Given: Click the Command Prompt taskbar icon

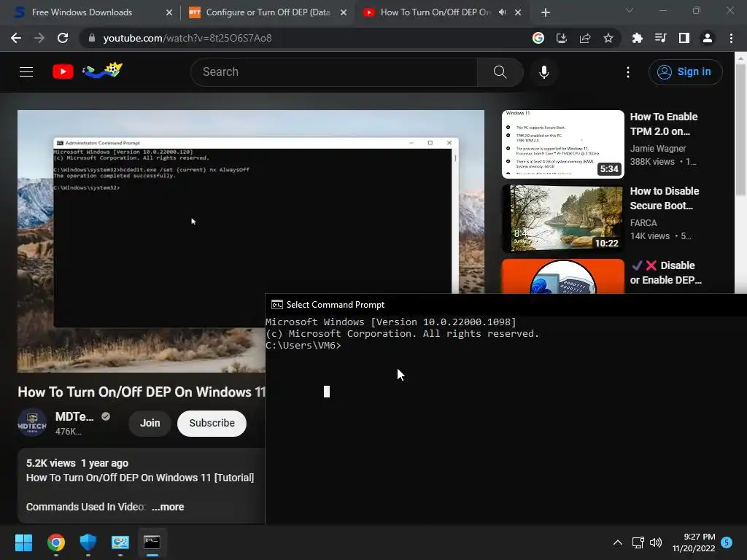Looking at the screenshot, I should 152,542.
